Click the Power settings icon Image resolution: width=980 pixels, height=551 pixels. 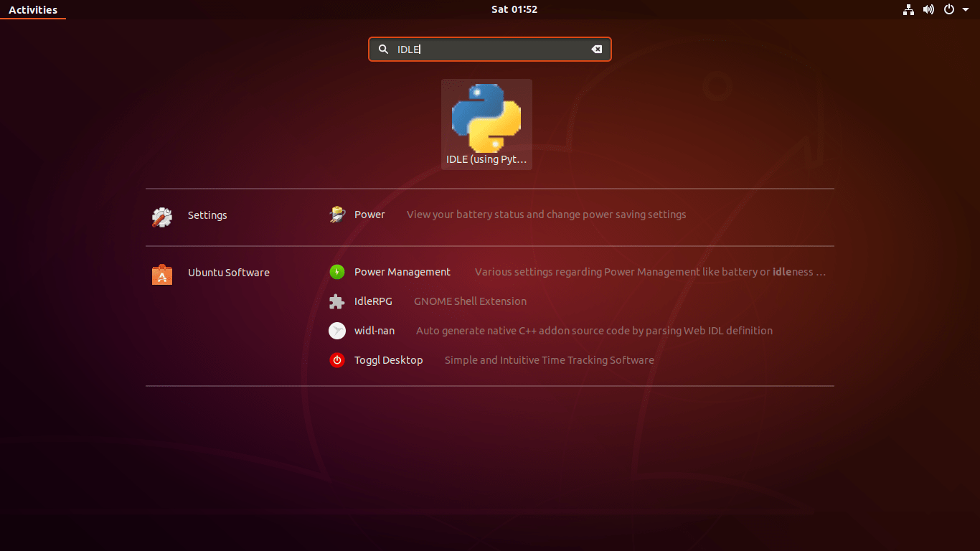(337, 215)
